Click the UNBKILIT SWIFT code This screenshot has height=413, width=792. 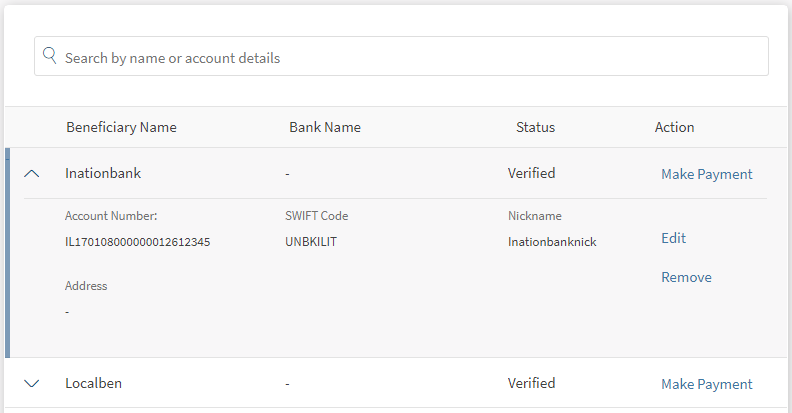pyautogui.click(x=313, y=242)
